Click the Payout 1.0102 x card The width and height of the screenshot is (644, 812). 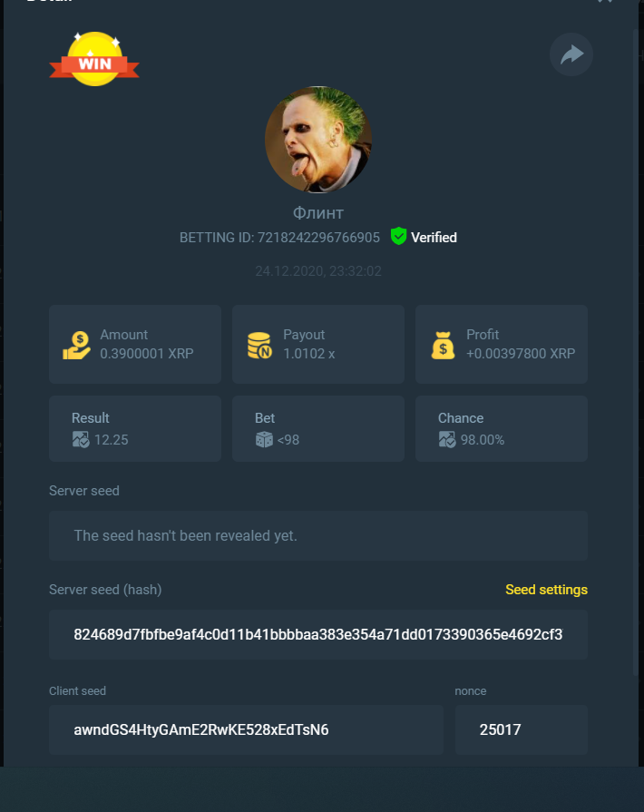pyautogui.click(x=317, y=344)
